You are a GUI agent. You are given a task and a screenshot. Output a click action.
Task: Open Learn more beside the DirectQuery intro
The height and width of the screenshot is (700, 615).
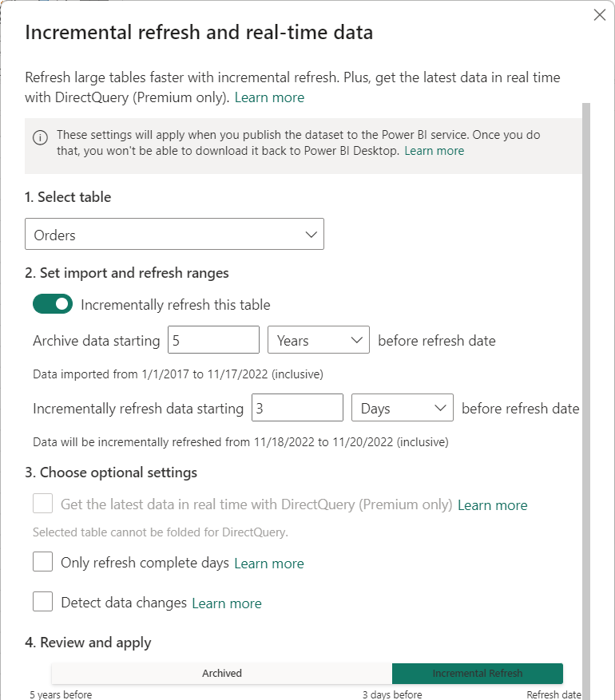[x=269, y=97]
